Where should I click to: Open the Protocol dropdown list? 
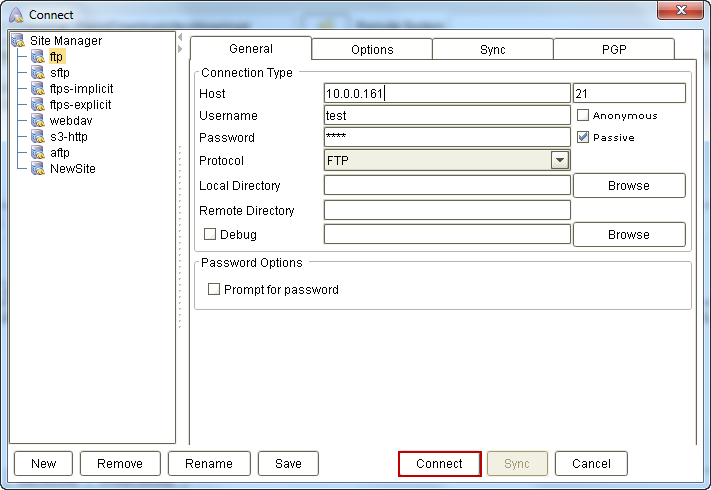click(x=559, y=160)
